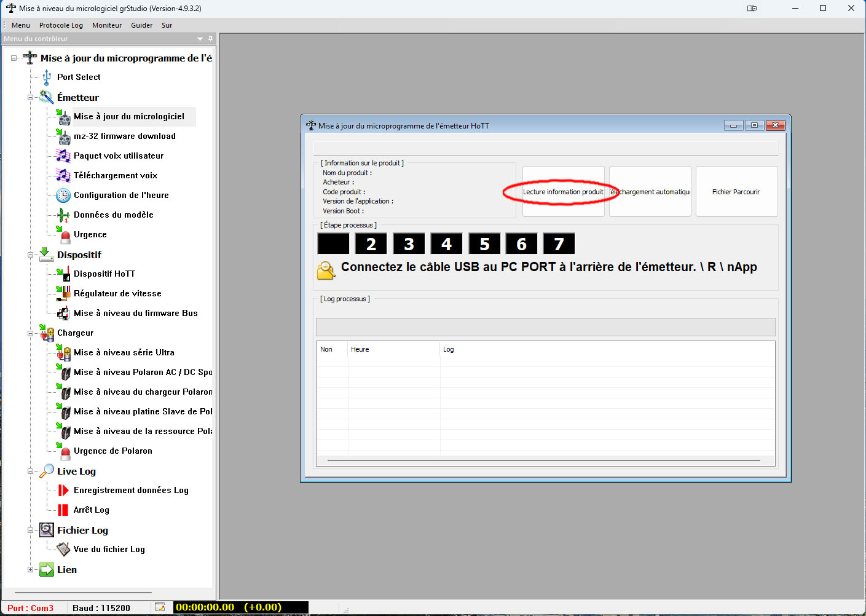This screenshot has width=866, height=616.
Task: Open the Moniteur menu
Action: pyautogui.click(x=107, y=25)
